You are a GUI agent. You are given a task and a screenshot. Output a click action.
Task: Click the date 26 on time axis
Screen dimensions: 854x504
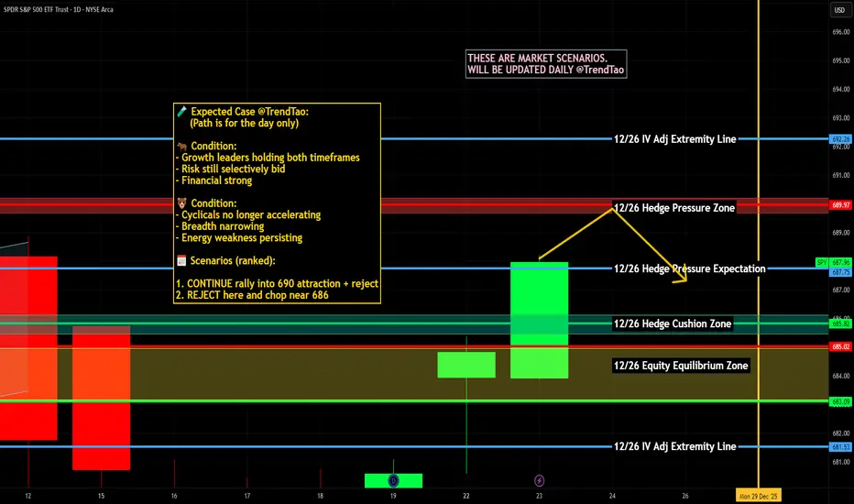click(685, 496)
